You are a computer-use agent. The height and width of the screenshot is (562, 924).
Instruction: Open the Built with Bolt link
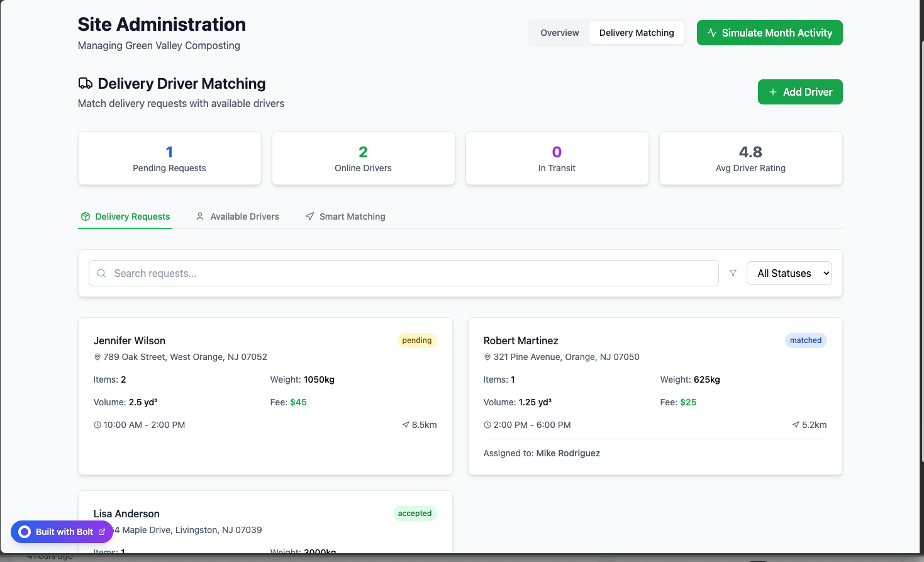pyautogui.click(x=62, y=532)
